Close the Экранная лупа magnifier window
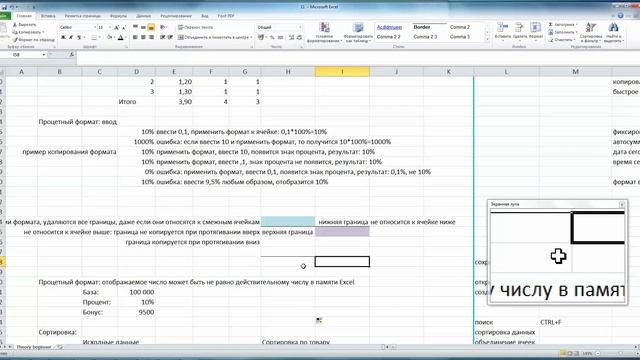Image resolution: width=640 pixels, height=360 pixels. coord(622,204)
